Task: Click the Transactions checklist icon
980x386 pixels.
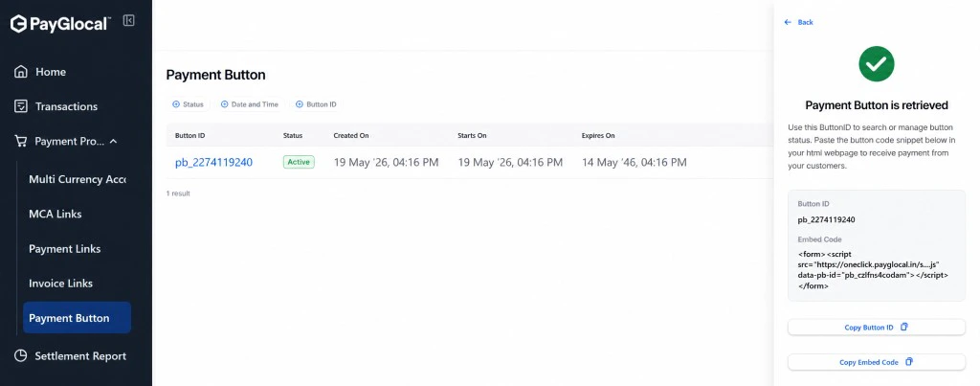Action: click(x=21, y=106)
